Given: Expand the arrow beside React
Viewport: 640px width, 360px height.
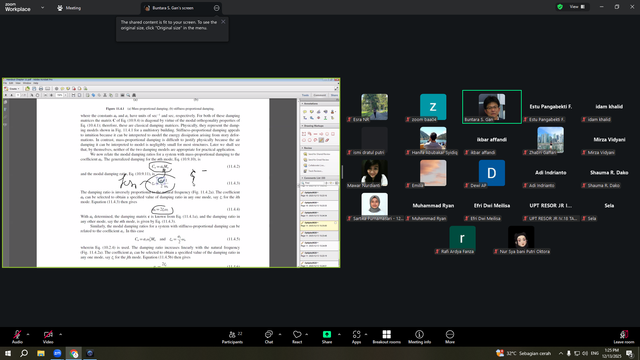Looking at the screenshot, I should click(307, 334).
